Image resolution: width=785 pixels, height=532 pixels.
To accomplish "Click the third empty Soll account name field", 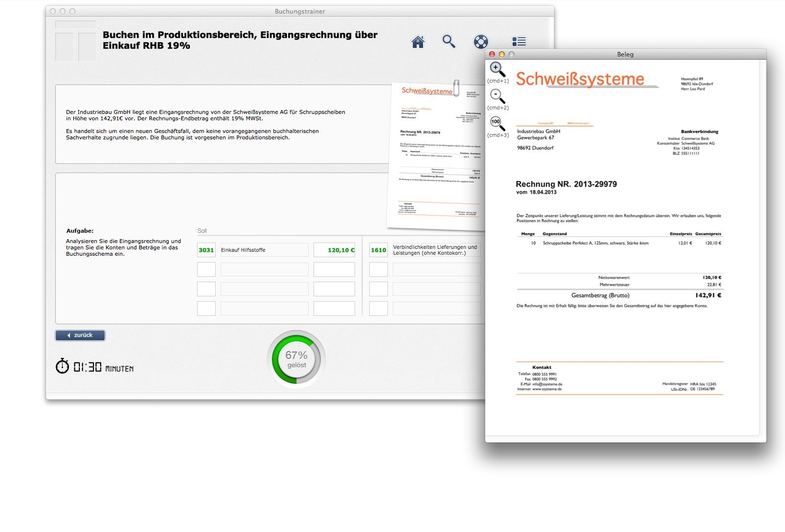I will pyautogui.click(x=264, y=289).
